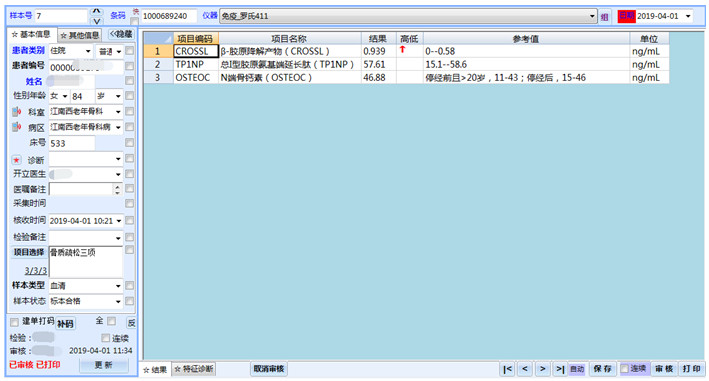
Task: Expand the 样本类型 血清 dropdown
Action: [x=118, y=286]
